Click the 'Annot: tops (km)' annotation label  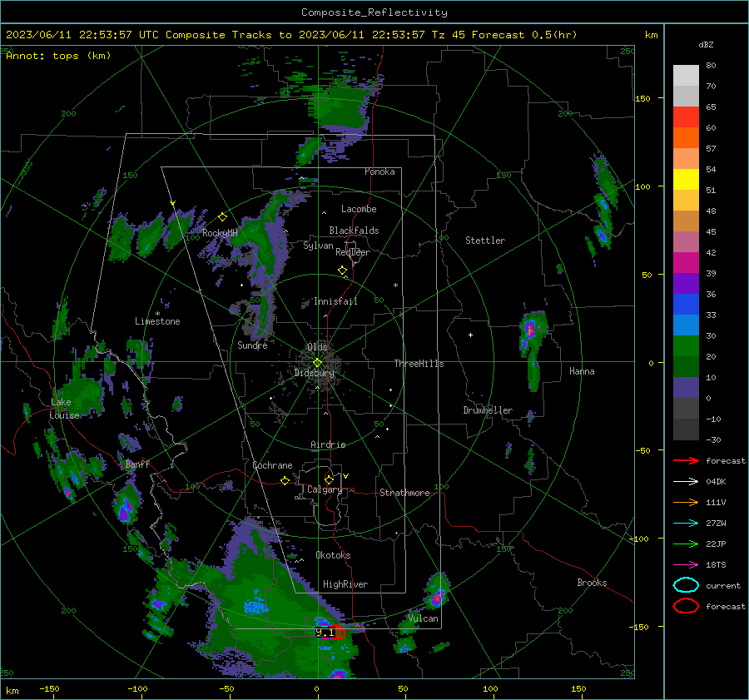coord(58,56)
